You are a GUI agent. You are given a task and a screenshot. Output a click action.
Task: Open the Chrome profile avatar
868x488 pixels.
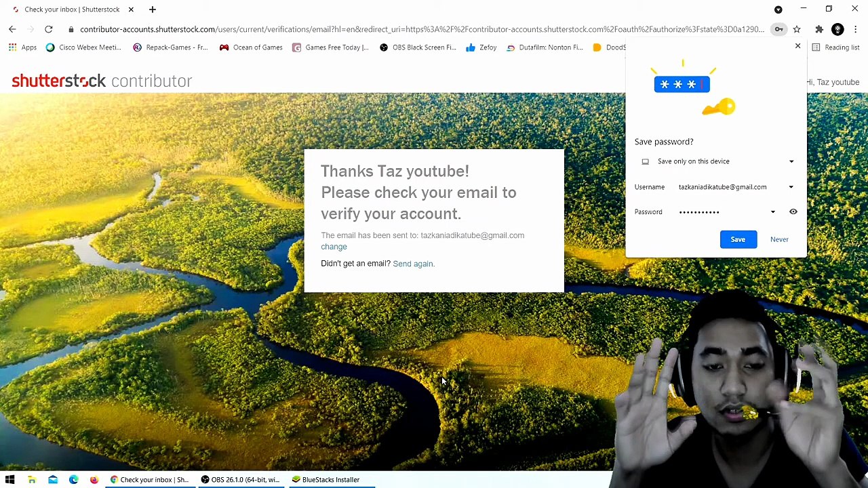tap(837, 29)
